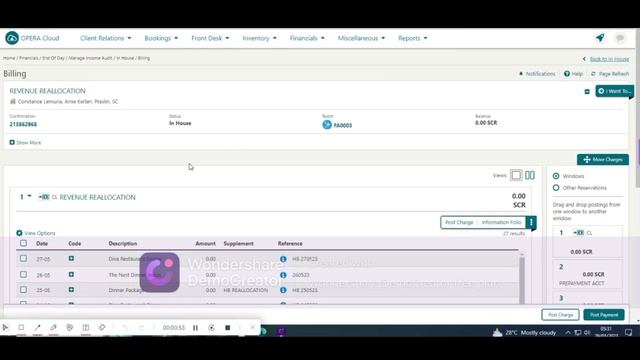
Task: Tick the select-all checkbox in table header
Action: 24,243
